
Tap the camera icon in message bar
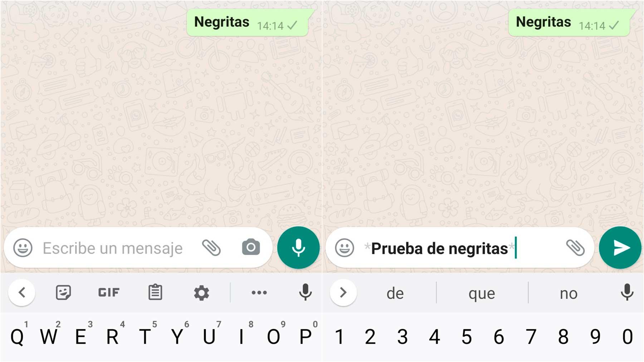(251, 248)
